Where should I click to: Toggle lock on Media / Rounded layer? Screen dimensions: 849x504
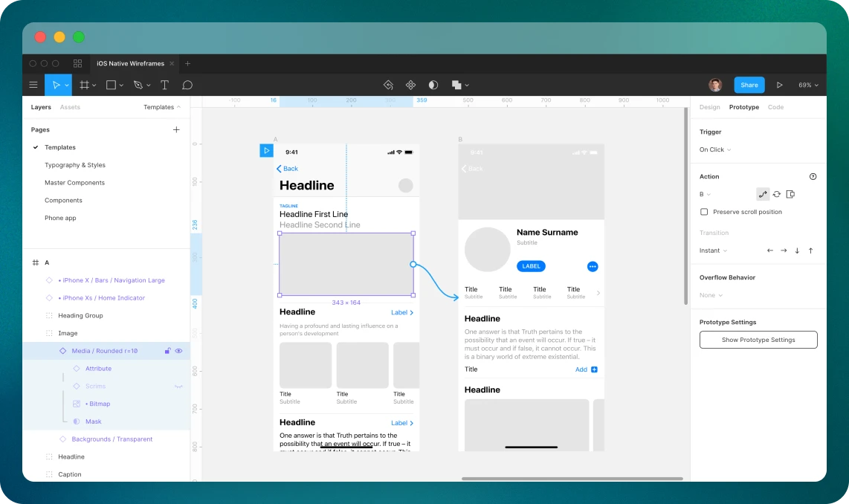click(167, 351)
